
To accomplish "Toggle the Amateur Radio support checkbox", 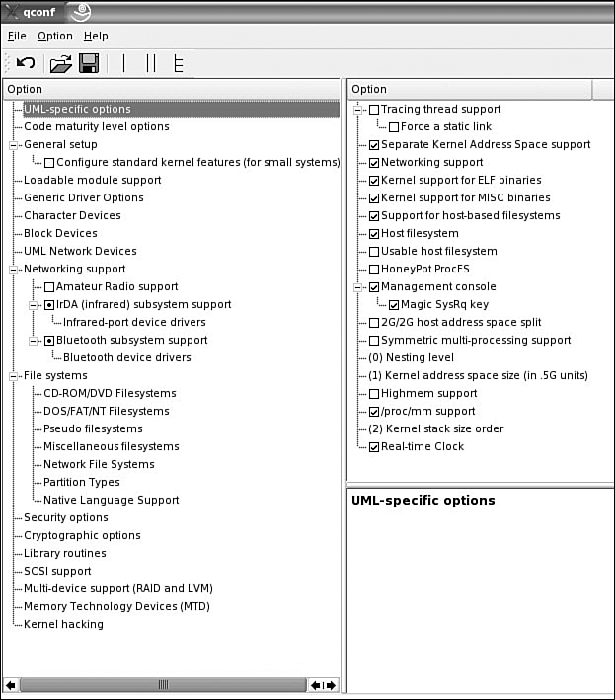I will click(x=49, y=287).
